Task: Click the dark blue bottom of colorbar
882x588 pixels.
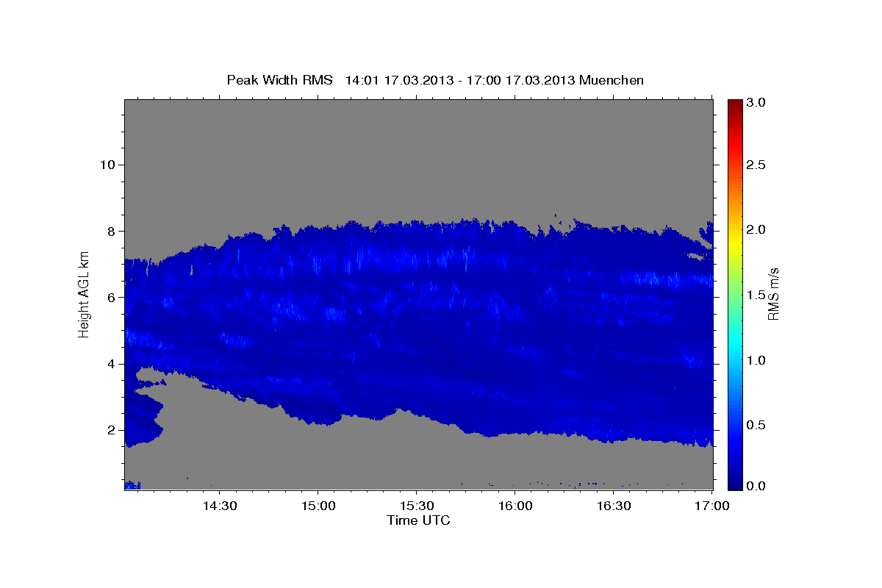Action: (734, 483)
